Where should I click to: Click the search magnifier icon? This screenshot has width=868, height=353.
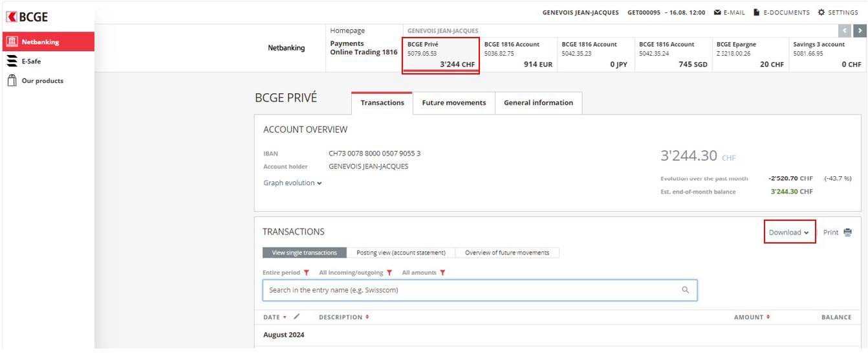click(686, 290)
